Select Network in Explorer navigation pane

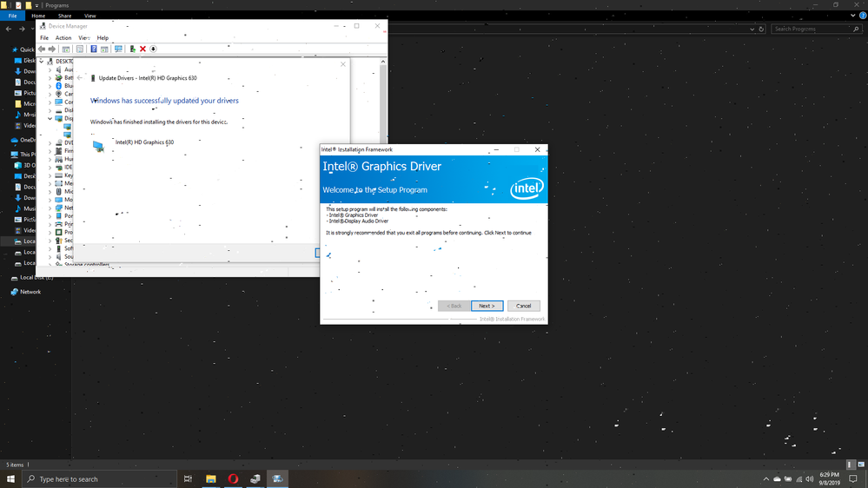click(25, 292)
